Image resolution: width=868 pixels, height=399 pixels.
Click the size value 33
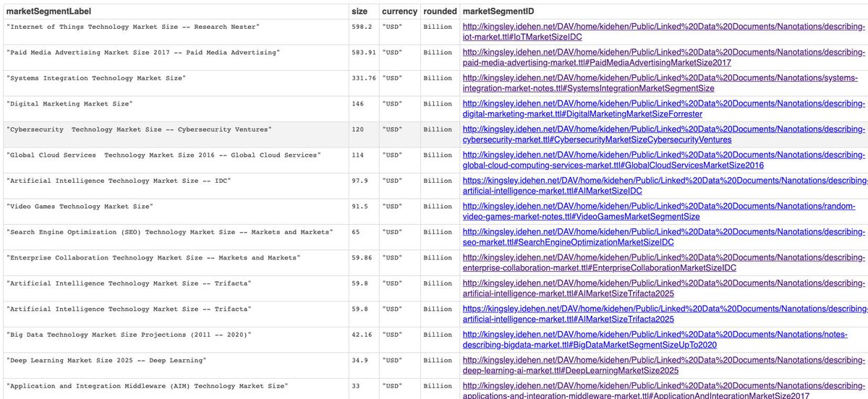point(356,386)
